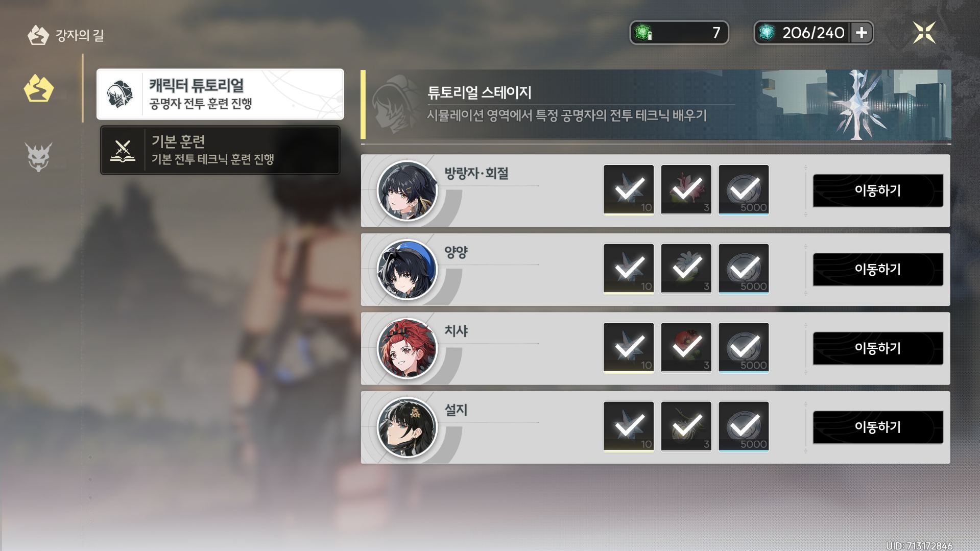
Task: Close the menu with the X icon
Action: click(x=924, y=33)
